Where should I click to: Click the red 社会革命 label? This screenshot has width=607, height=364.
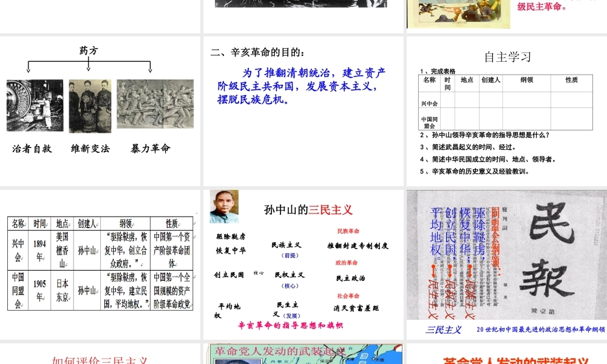[348, 295]
